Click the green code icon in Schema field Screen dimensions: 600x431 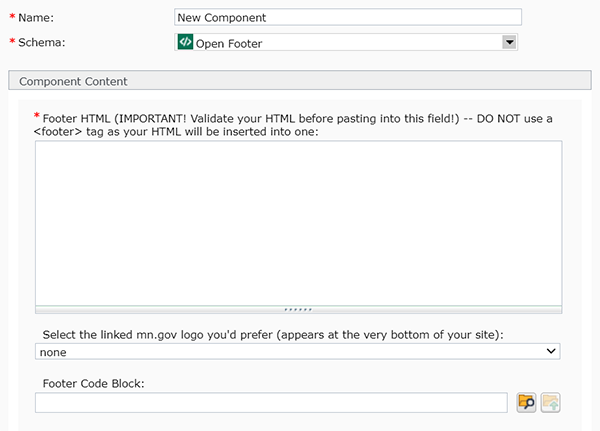pos(185,42)
